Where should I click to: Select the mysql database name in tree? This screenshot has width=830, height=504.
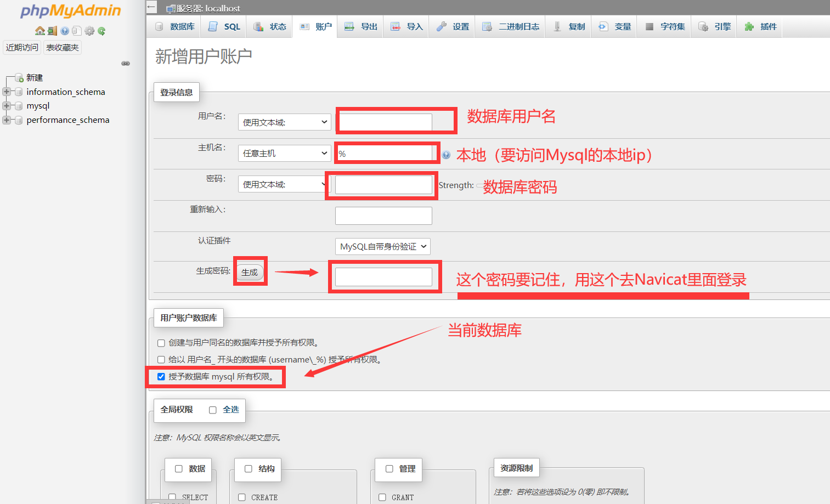point(38,105)
